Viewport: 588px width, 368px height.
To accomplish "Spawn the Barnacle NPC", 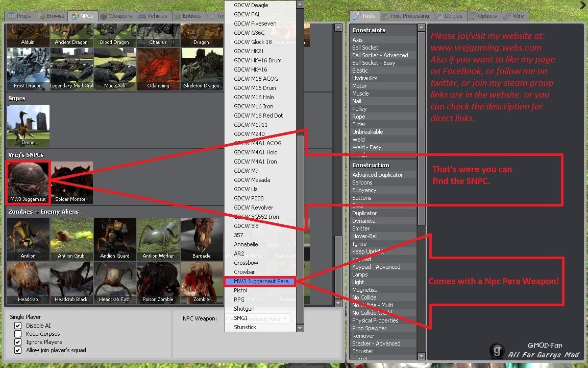I will coord(202,239).
